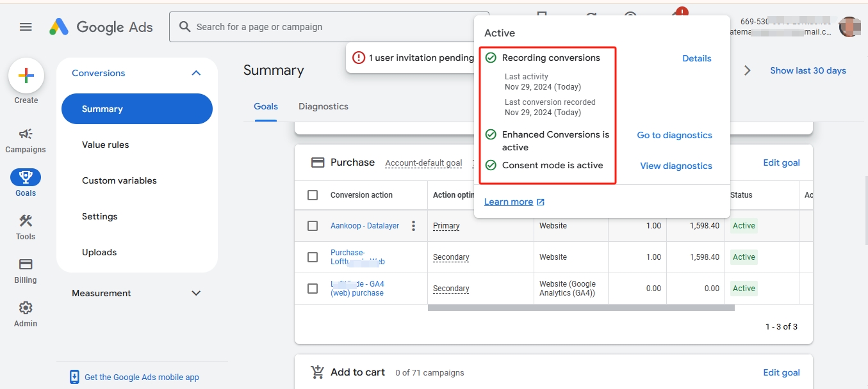Tick the select-all checkbox in Purchase table header
This screenshot has width=868, height=389.
313,195
